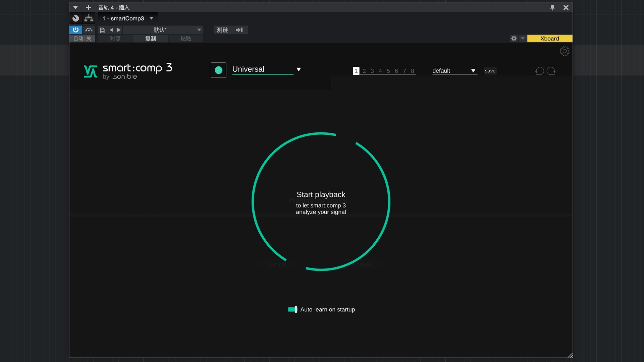Image resolution: width=644 pixels, height=362 pixels.
Task: Toggle Auto-learn on startup switch
Action: pyautogui.click(x=292, y=309)
